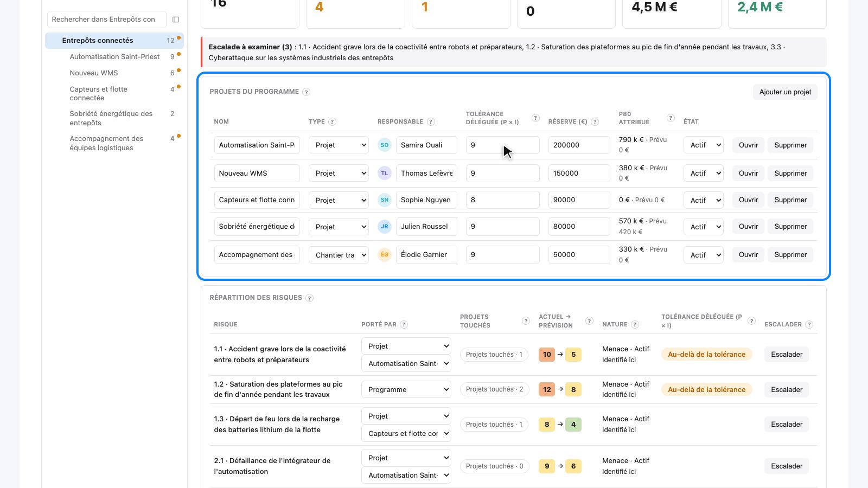Show help for P80 attribué column
The width and height of the screenshot is (868, 488).
click(x=671, y=118)
